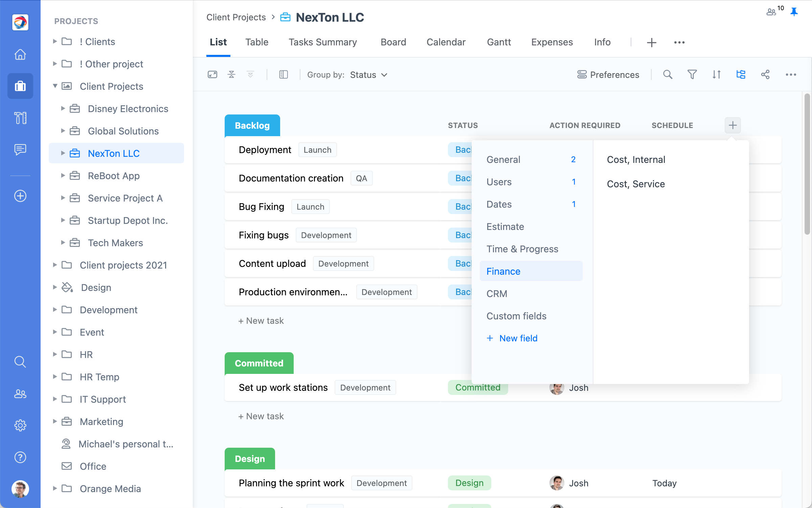Click the user avatar in the sidebar
Viewport: 812px width, 508px height.
(20, 489)
